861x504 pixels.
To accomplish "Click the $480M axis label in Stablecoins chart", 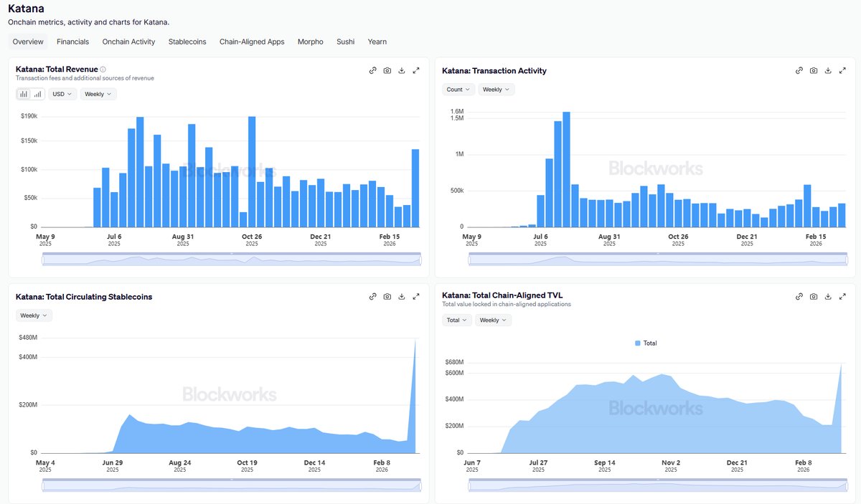I will click(x=28, y=338).
